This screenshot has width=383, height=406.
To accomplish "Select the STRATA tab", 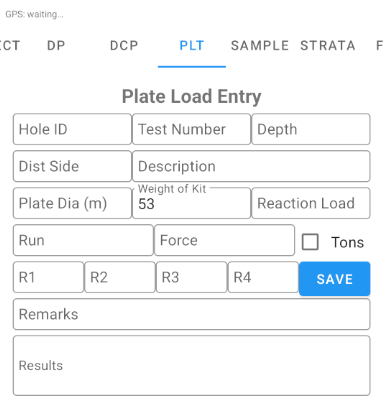I will [328, 46].
